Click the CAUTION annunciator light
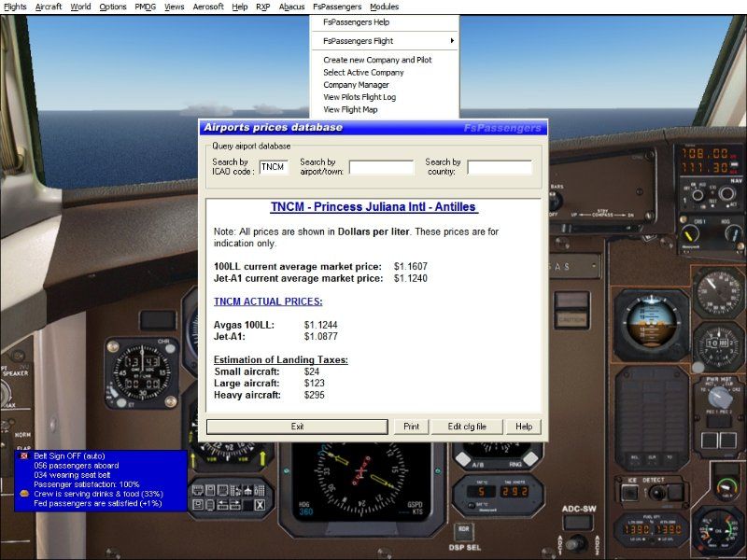The image size is (747, 560). tap(571, 319)
